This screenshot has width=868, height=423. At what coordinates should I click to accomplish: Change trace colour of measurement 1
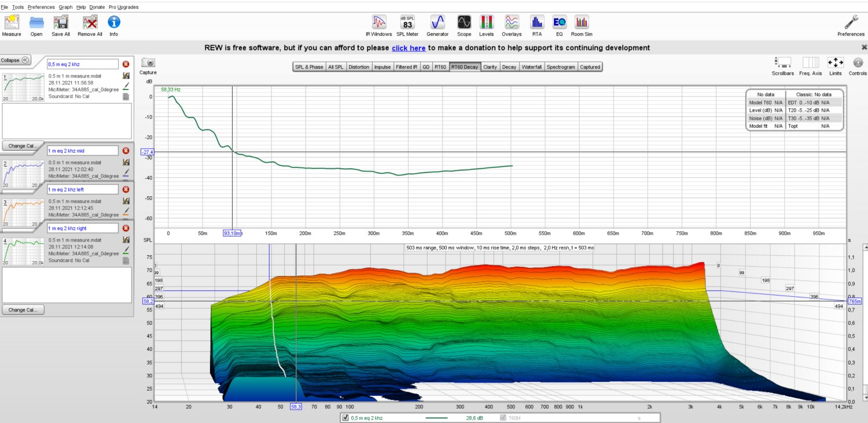(x=126, y=86)
